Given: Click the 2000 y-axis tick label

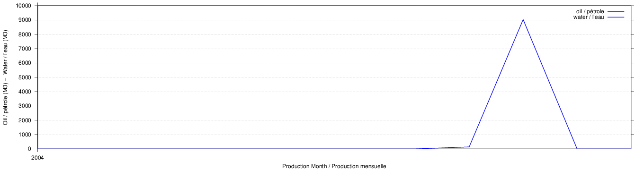Looking at the screenshot, I should point(25,120).
